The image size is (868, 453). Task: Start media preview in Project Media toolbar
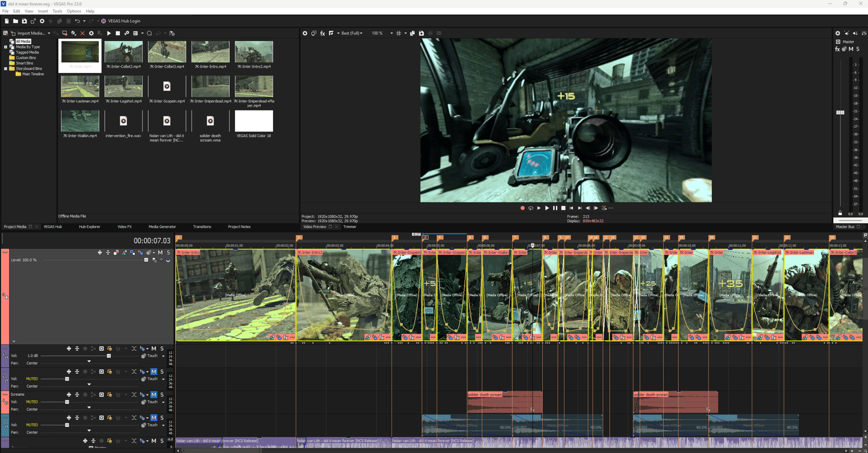[x=109, y=34]
